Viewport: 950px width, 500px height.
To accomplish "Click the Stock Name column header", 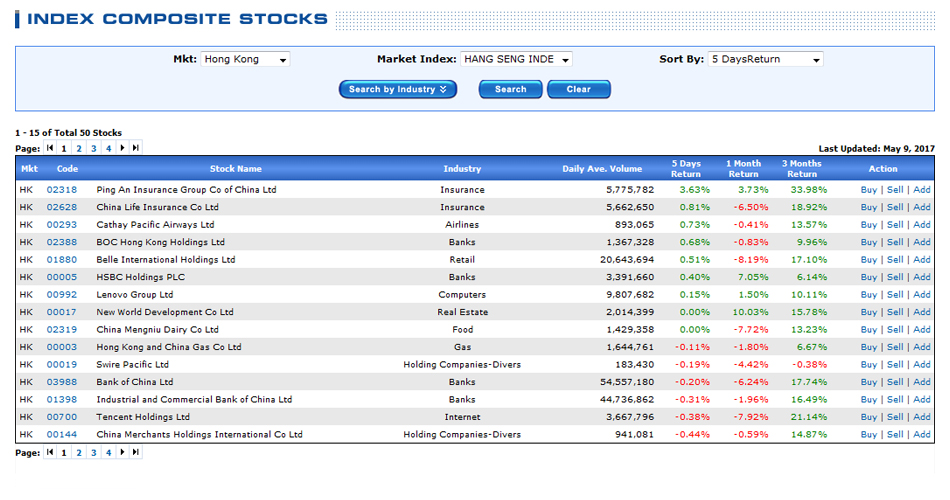I will point(236,169).
